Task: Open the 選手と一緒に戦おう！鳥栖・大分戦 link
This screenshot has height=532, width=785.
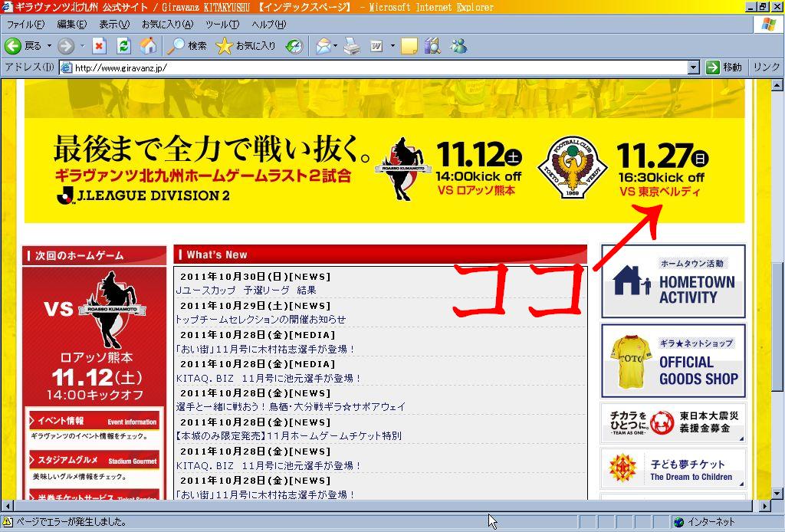Action: click(291, 407)
